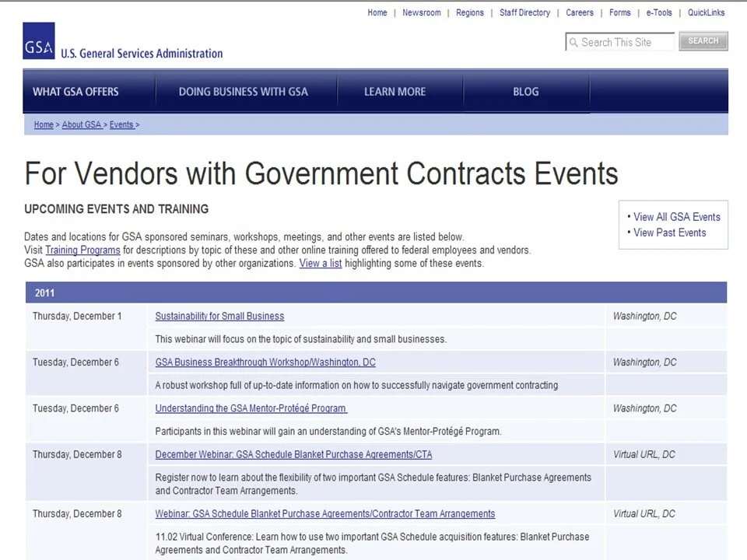The height and width of the screenshot is (560, 747).
Task: Click the robust workshop description text
Action: [356, 385]
